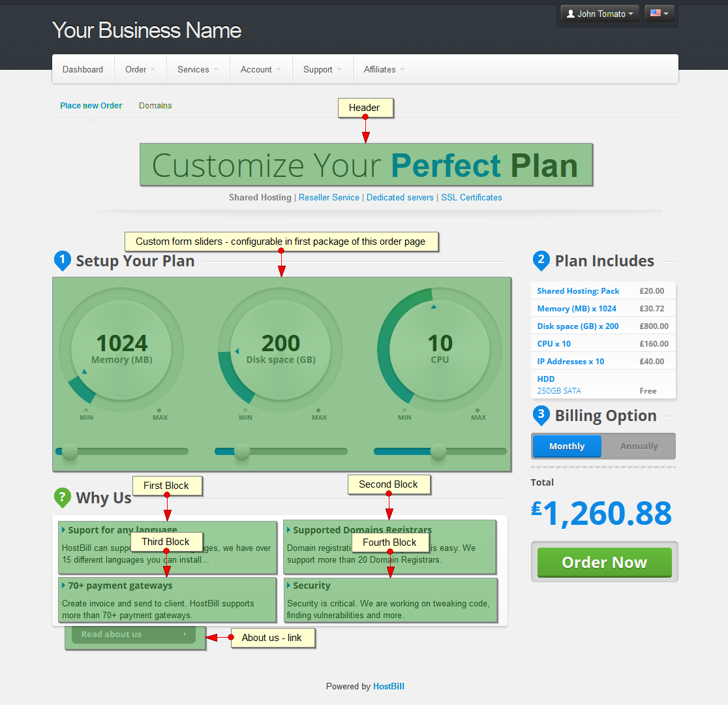Viewport: 728px width, 705px height.
Task: Expand the Services menu
Action: [198, 69]
